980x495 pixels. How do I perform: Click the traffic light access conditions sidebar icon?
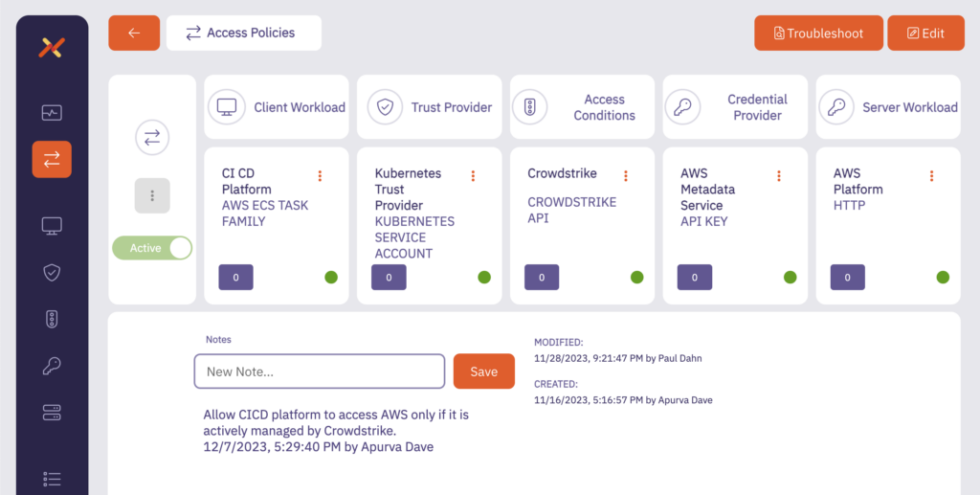pos(52,320)
